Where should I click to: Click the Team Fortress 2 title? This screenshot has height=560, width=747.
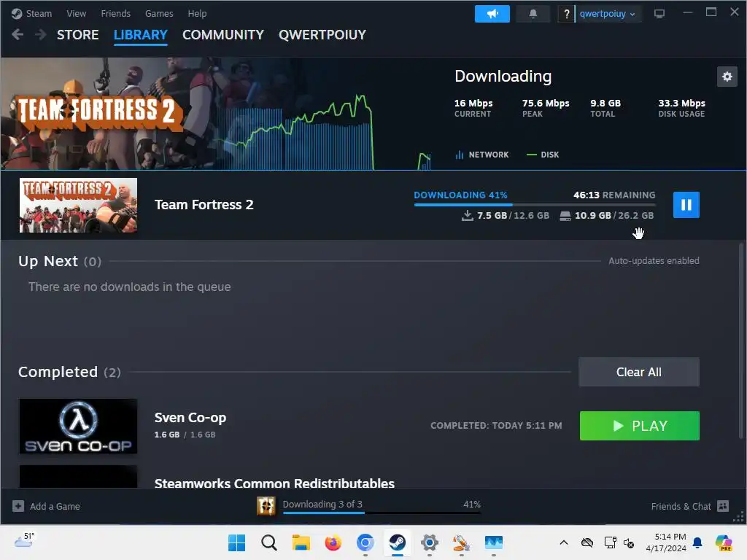point(204,205)
